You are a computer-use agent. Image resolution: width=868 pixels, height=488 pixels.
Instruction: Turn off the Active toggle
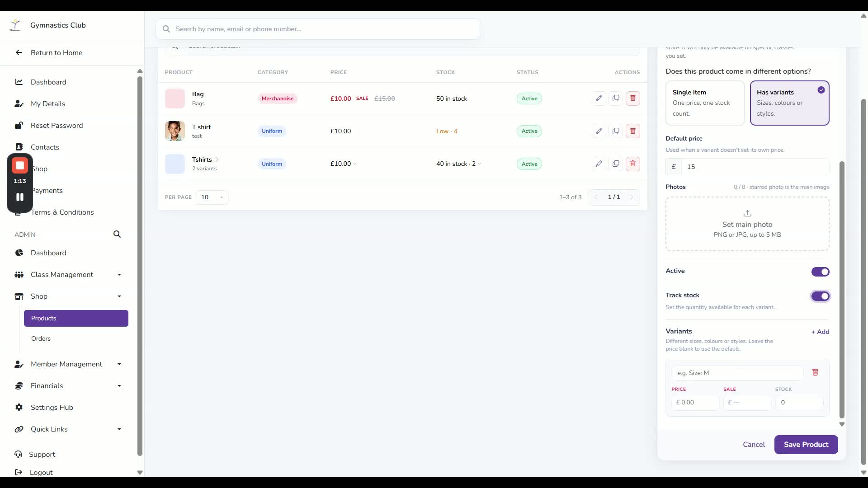[820, 272]
